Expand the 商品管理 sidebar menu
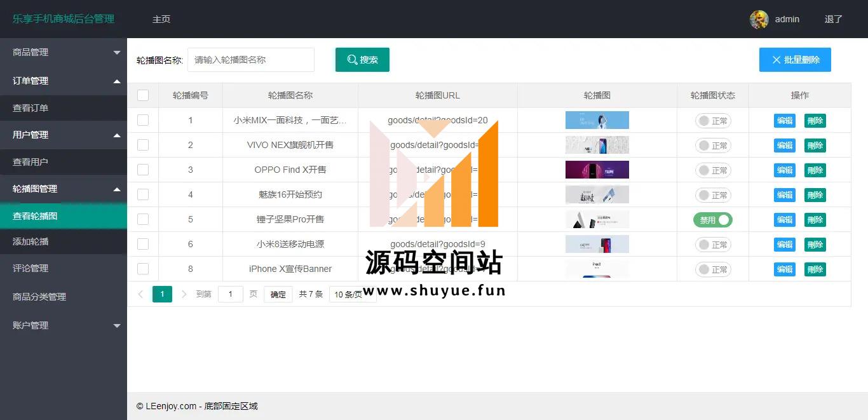 click(64, 52)
